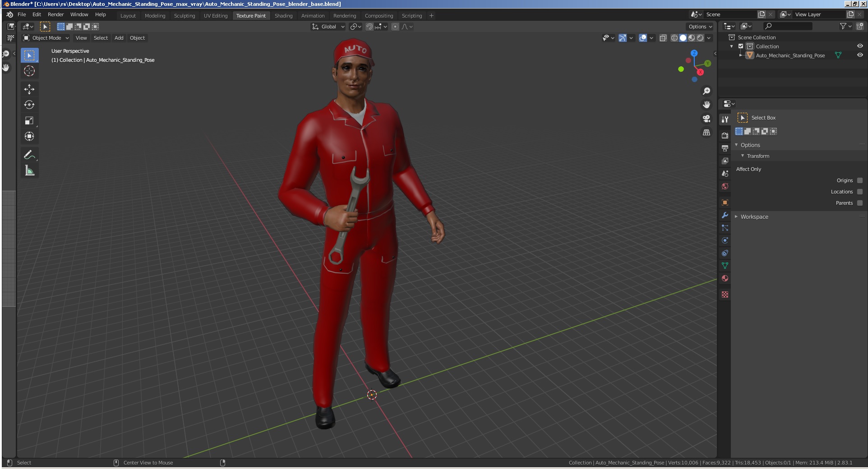Hide Auto_Mechanic_Standing_Pose via its eye icon
This screenshot has height=469, width=868.
pos(860,55)
